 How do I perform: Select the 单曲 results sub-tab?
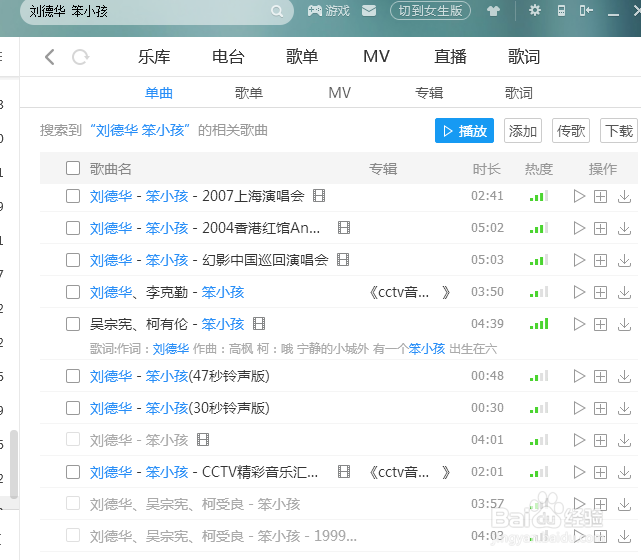[159, 93]
